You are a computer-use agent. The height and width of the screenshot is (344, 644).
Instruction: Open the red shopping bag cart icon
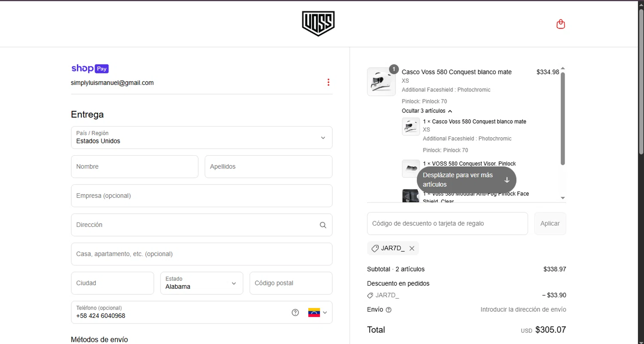(560, 24)
